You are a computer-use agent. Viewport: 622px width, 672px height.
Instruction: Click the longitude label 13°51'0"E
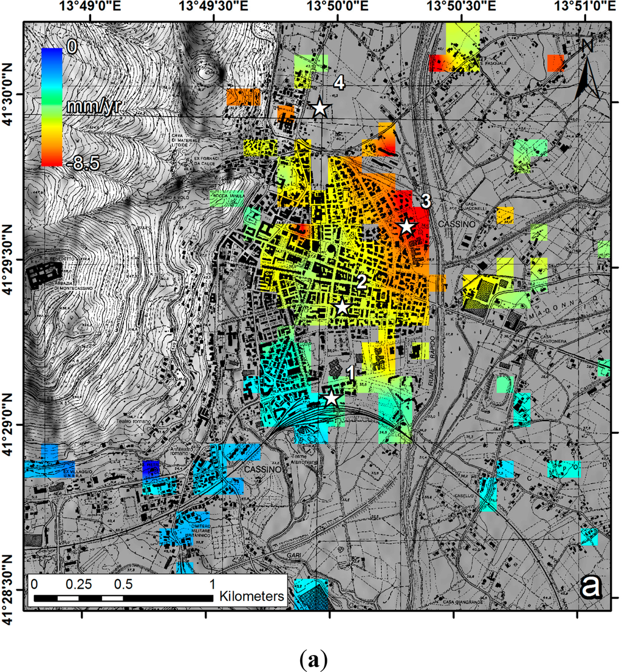(x=586, y=7)
